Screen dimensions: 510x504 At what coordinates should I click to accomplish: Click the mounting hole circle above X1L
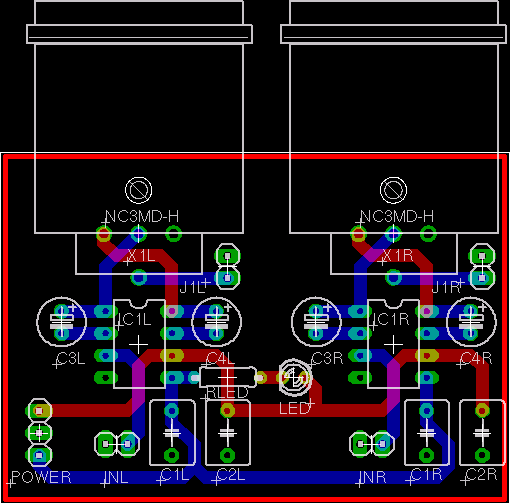[x=138, y=190]
